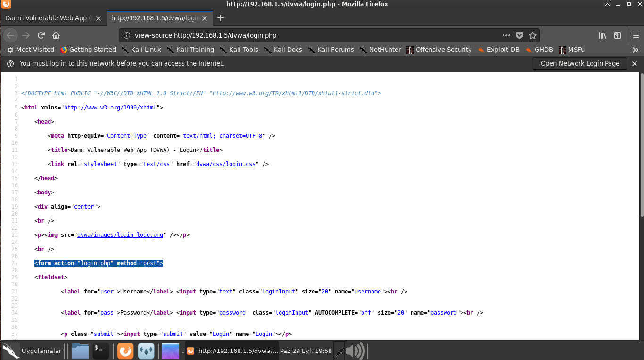Screen dimensions: 644x360
Task: Click the blue droplets app panel icon
Action: [146, 351]
